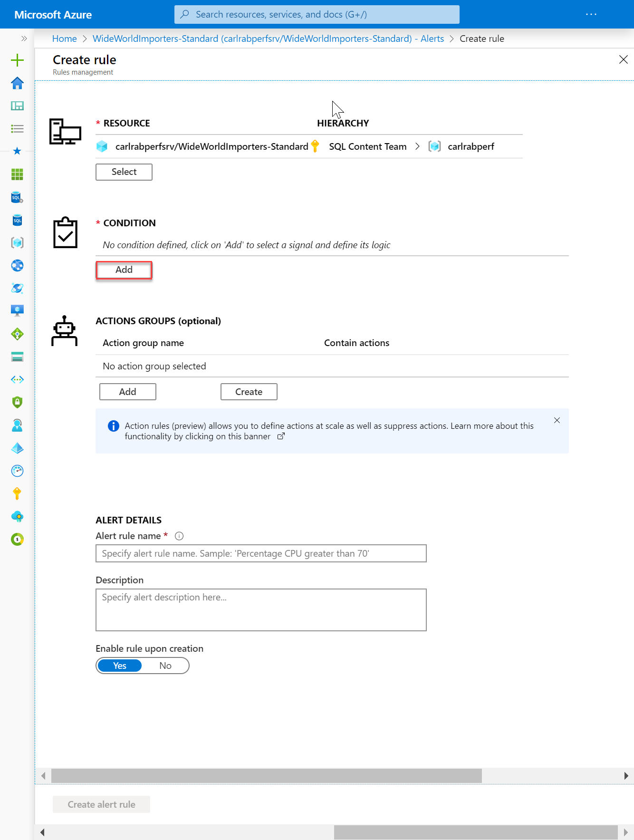Click the blade's horizontal scrollbar thumb
This screenshot has width=634, height=840.
pyautogui.click(x=267, y=776)
